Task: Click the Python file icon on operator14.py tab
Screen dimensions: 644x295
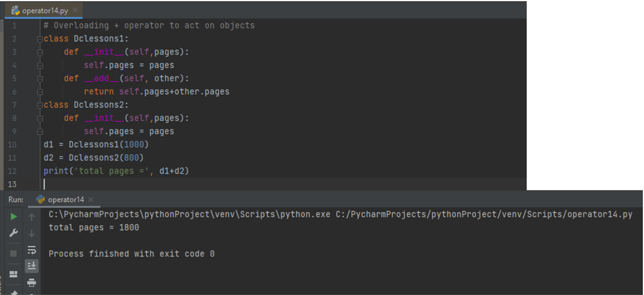Action: [16, 11]
